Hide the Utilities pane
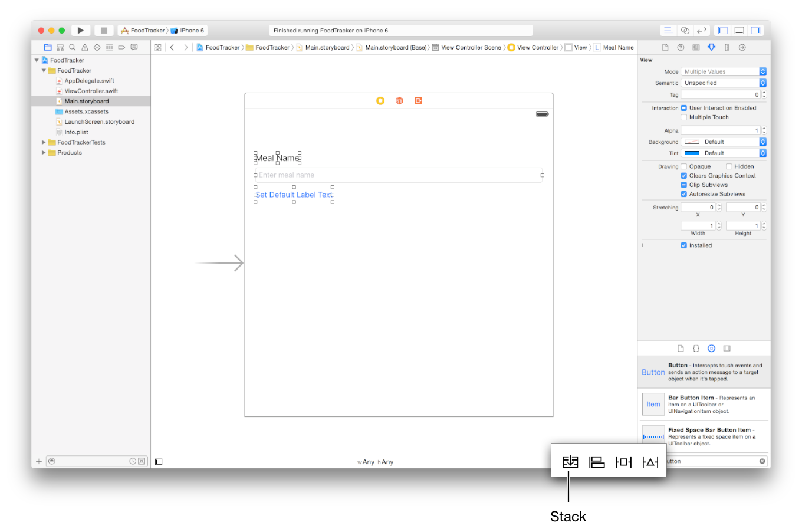 coord(756,31)
